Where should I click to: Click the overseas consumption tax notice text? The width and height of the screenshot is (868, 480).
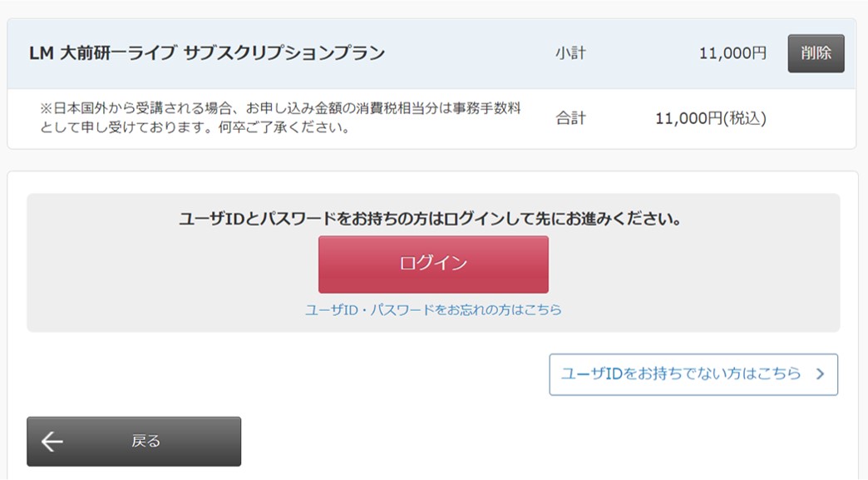[281, 117]
